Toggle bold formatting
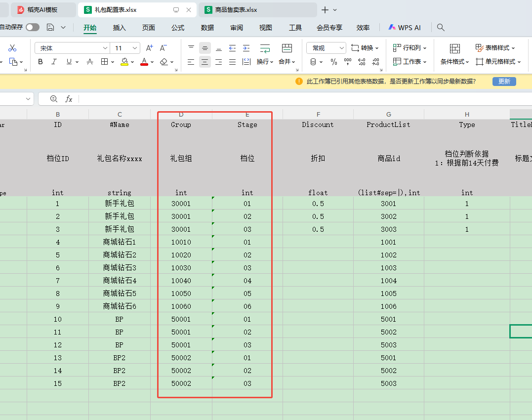Screen dimensions: 532x420 pos(41,62)
